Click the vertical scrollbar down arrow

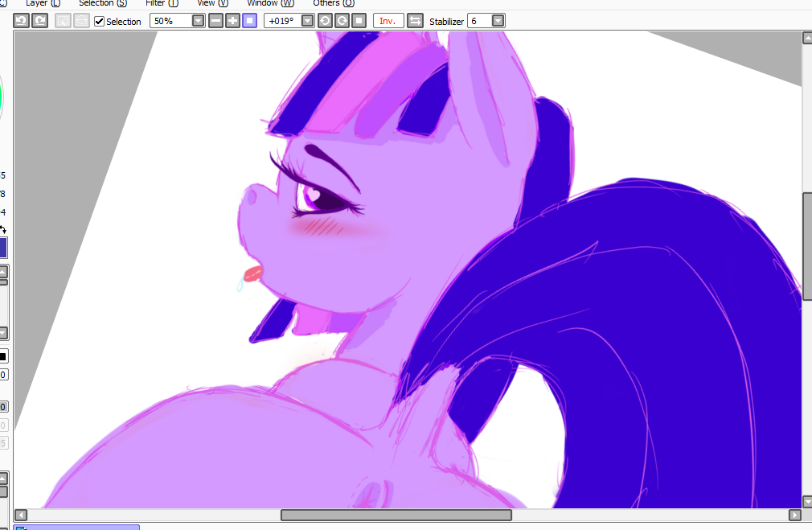(x=807, y=502)
